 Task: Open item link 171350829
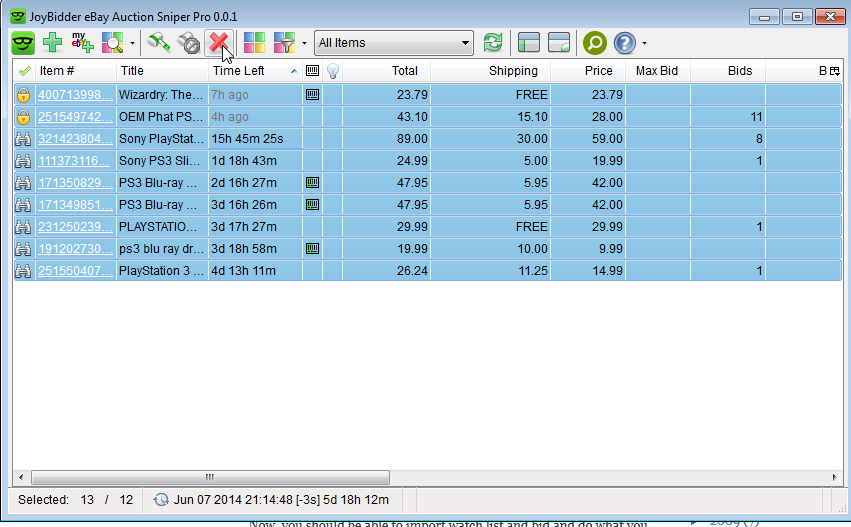tap(75, 183)
